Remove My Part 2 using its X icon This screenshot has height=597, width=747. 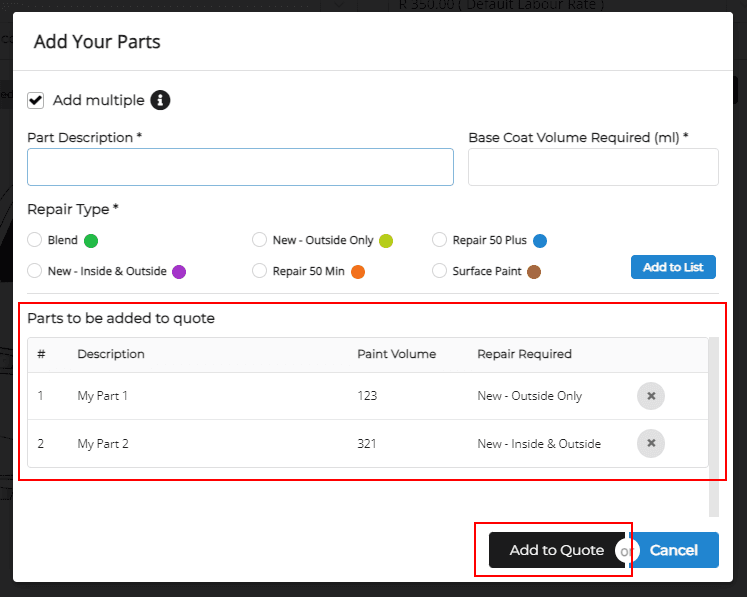pos(650,443)
